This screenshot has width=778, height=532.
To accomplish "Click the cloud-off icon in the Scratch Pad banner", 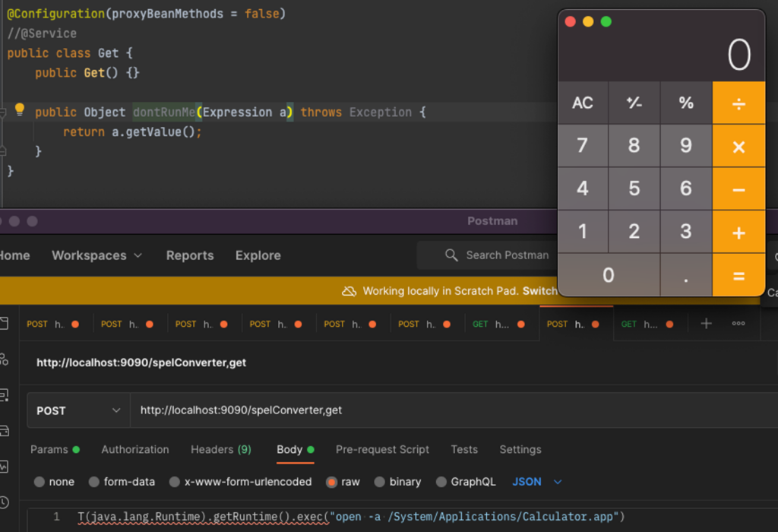I will click(349, 291).
